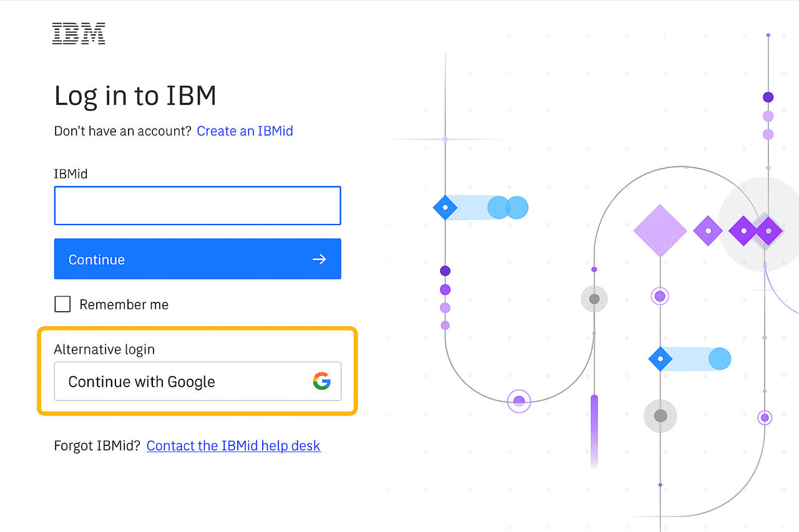This screenshot has height=532, width=799.
Task: Click the blue Continue button
Action: pyautogui.click(x=197, y=259)
